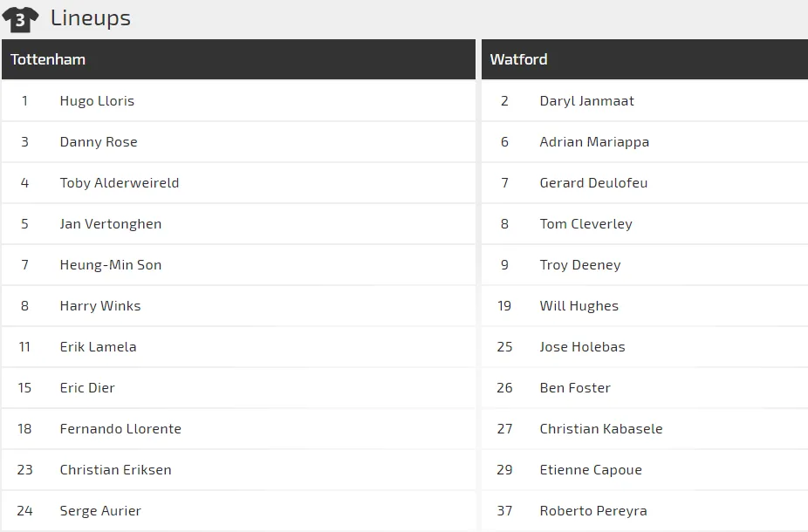
Task: Click the Lineups section heading
Action: pos(91,18)
